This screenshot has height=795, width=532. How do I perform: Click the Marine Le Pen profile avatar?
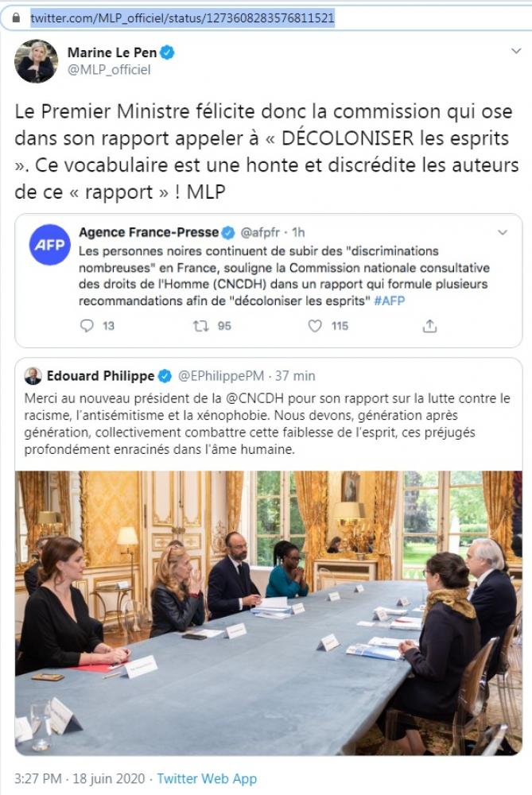(x=36, y=61)
